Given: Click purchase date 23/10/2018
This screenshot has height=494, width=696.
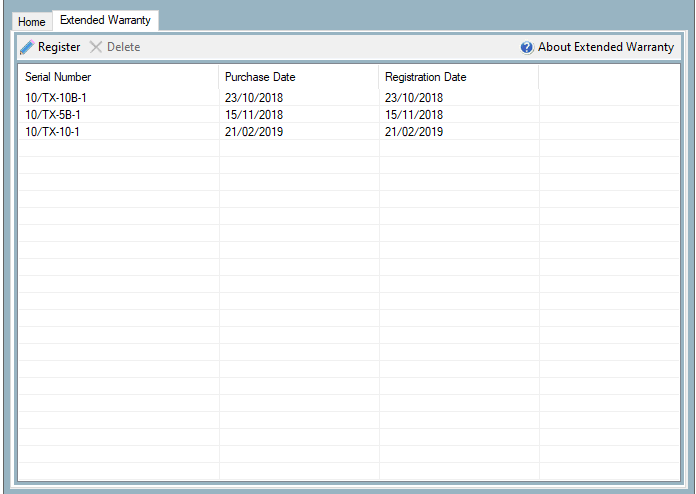Looking at the screenshot, I should tap(254, 98).
